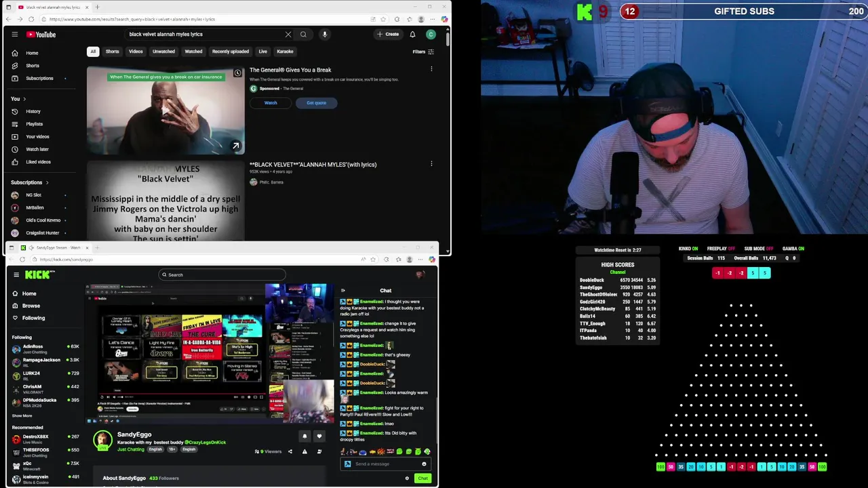The height and width of the screenshot is (488, 868).
Task: Favorite the YouTube page with star icon
Action: pos(384,19)
